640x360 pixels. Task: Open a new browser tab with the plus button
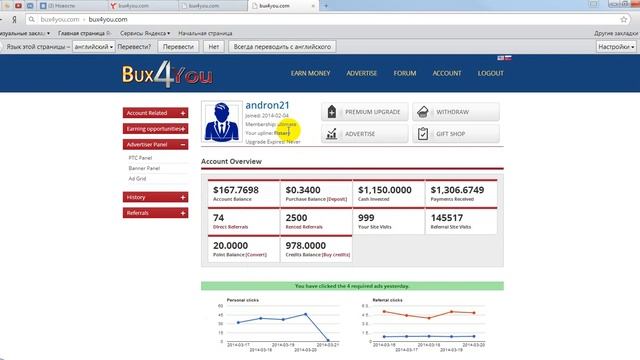pos(326,6)
